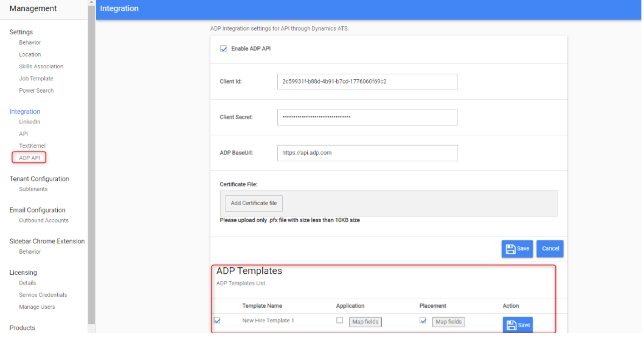Click the sidebar vertical scrollbar
The image size is (644, 339).
click(91, 164)
